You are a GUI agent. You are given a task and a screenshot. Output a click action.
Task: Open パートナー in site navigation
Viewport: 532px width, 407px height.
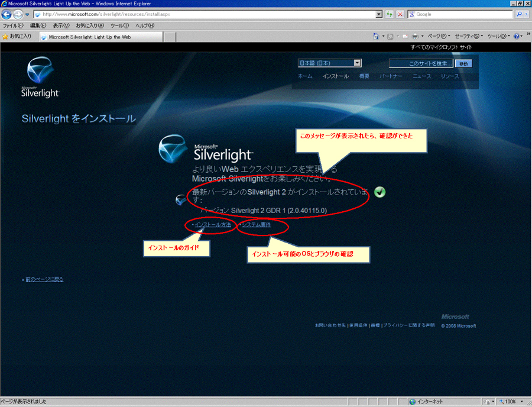[x=391, y=76]
